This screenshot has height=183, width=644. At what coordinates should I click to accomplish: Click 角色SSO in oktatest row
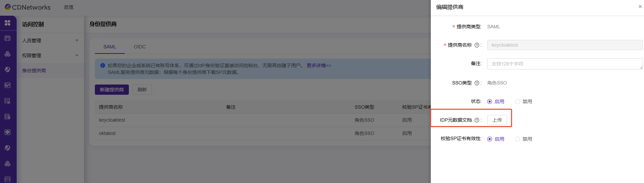coord(365,133)
